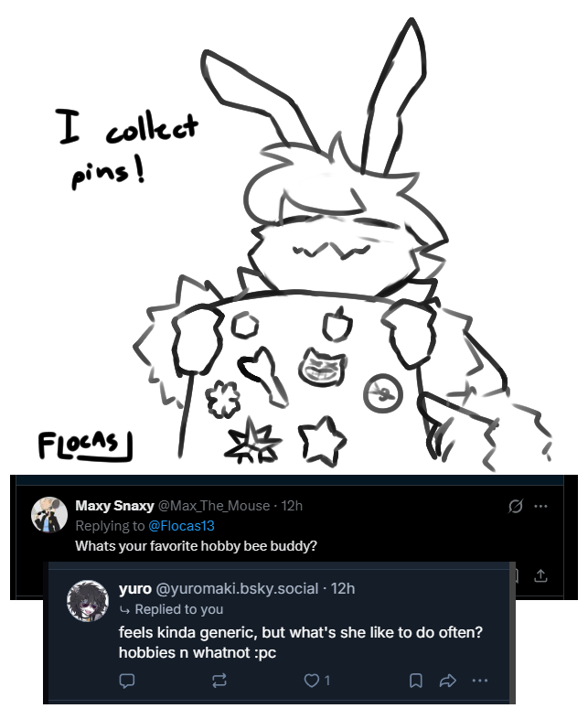Like yuro's post with the heart icon

tap(312, 680)
